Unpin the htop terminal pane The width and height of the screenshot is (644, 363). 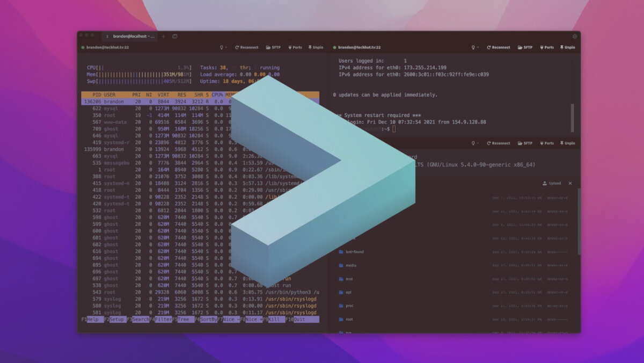click(x=316, y=47)
